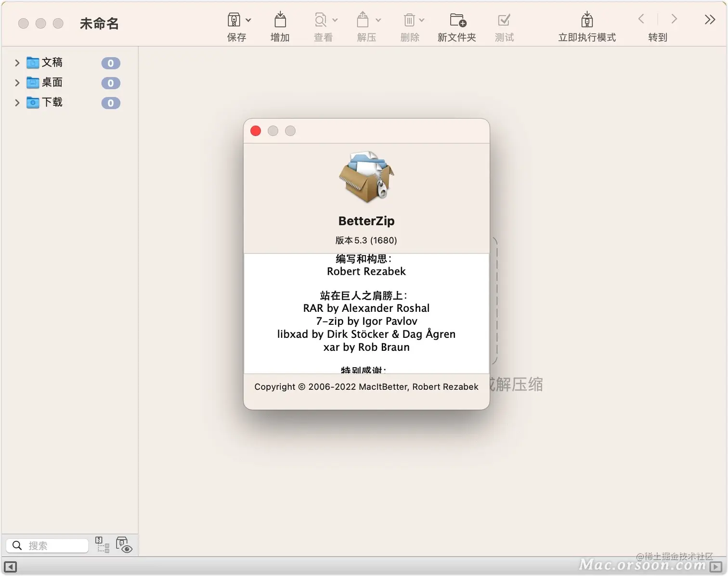Toggle the preview eye icon at sidebar bottom
This screenshot has height=576, width=728.
click(x=124, y=545)
